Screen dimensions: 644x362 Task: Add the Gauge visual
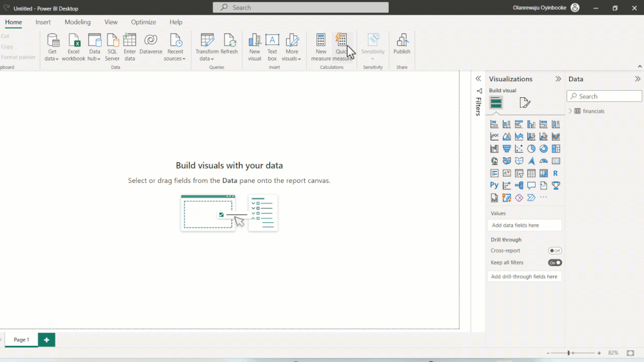(543, 161)
